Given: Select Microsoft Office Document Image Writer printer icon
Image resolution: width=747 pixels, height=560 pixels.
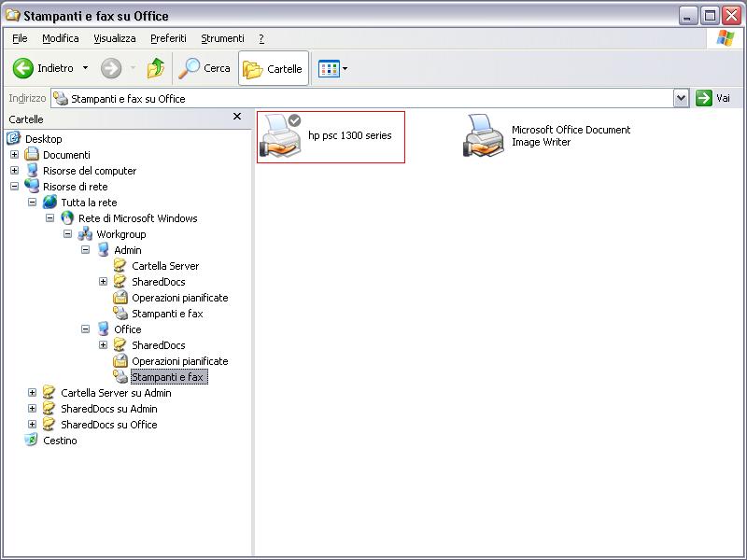Looking at the screenshot, I should 484,135.
